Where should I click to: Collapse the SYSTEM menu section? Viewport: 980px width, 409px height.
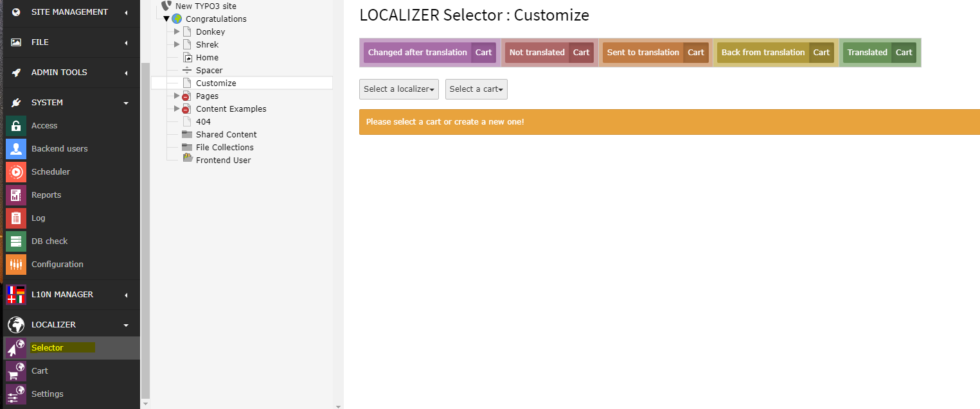[x=126, y=103]
